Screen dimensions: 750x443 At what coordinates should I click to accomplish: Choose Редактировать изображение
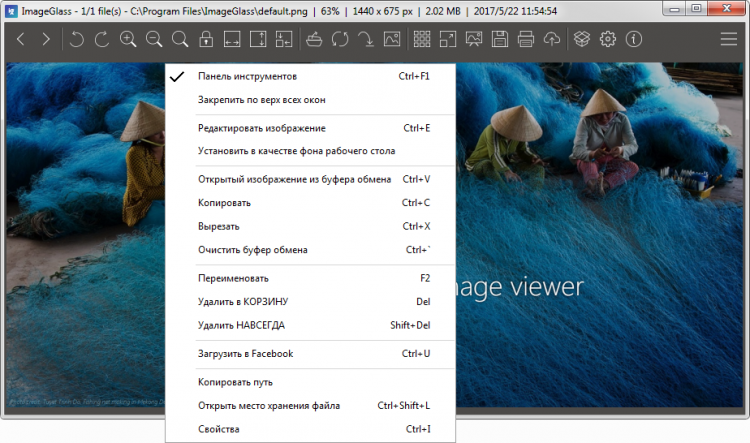pyautogui.click(x=310, y=128)
